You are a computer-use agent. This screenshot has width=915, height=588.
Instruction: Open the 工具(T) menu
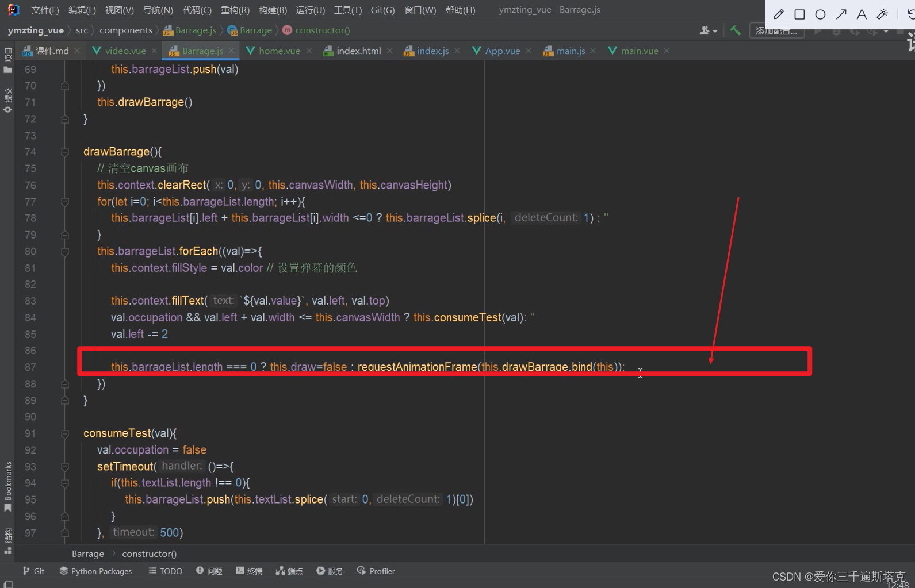pyautogui.click(x=347, y=10)
